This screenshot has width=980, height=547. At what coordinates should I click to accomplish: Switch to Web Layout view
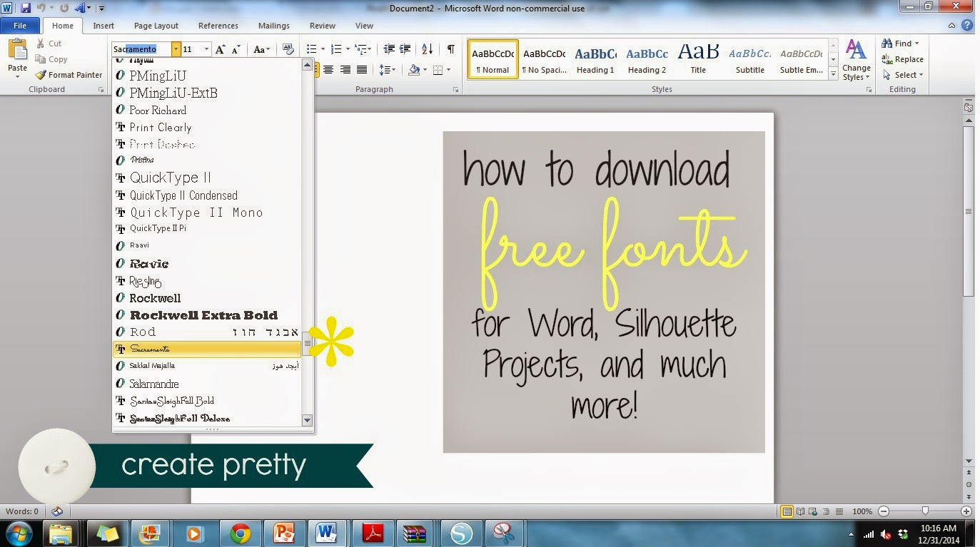813,511
